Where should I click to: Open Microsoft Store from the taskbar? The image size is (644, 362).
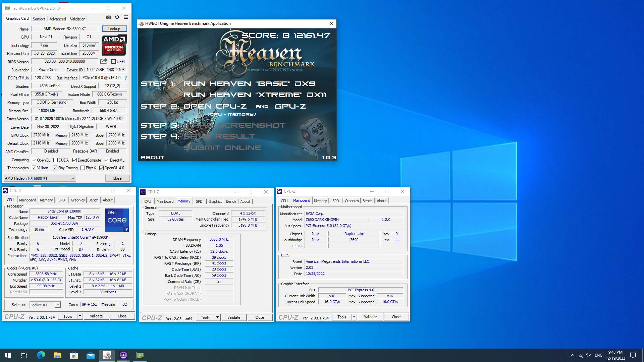click(74, 355)
